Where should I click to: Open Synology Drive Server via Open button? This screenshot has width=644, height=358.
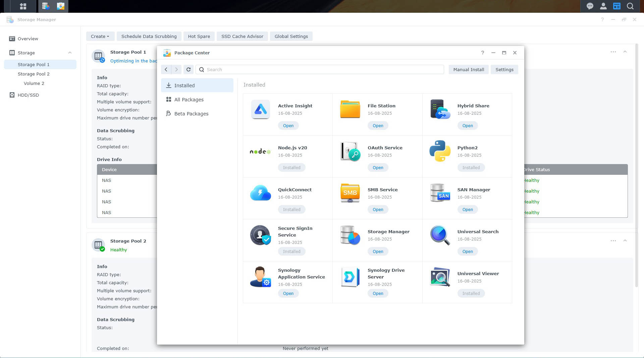pyautogui.click(x=378, y=293)
